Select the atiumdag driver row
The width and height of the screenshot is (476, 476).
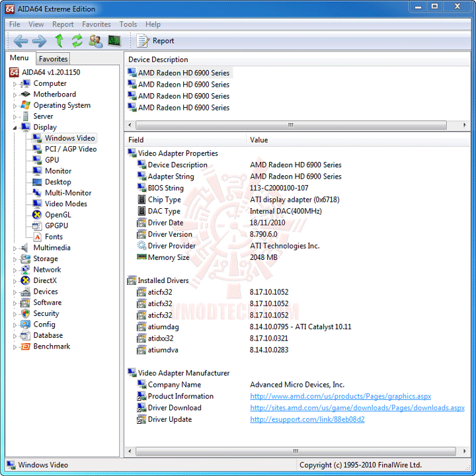click(244, 327)
